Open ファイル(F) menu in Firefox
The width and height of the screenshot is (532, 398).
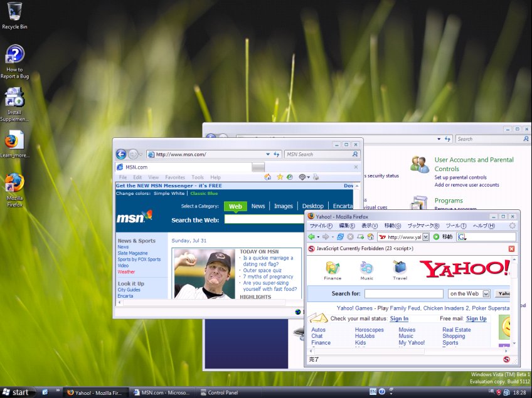[x=321, y=226]
